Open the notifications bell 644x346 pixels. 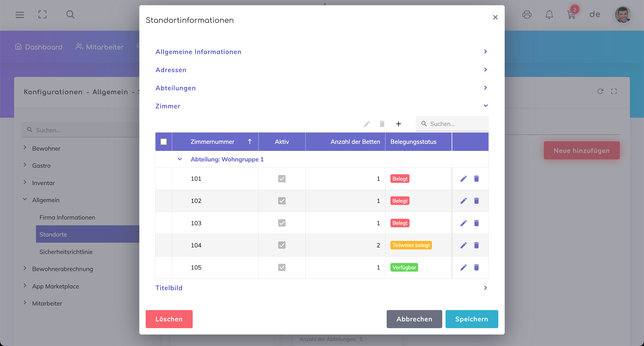click(549, 15)
